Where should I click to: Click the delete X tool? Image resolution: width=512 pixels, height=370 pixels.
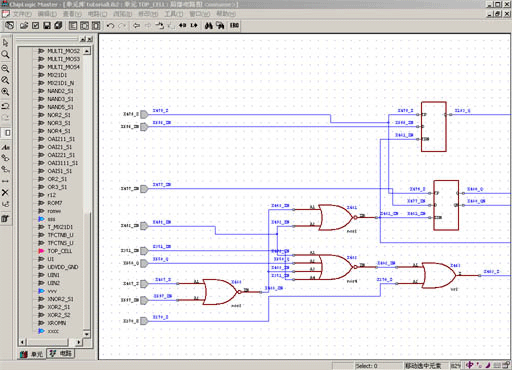[5, 192]
